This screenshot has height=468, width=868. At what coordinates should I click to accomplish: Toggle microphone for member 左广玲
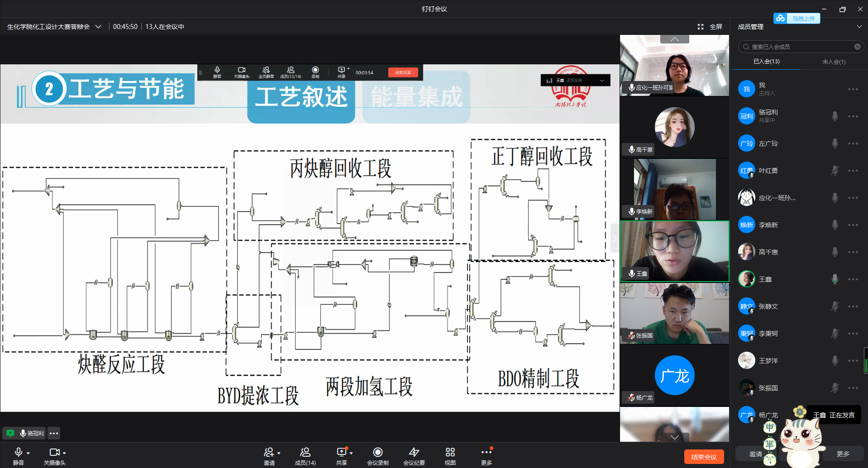tap(835, 143)
